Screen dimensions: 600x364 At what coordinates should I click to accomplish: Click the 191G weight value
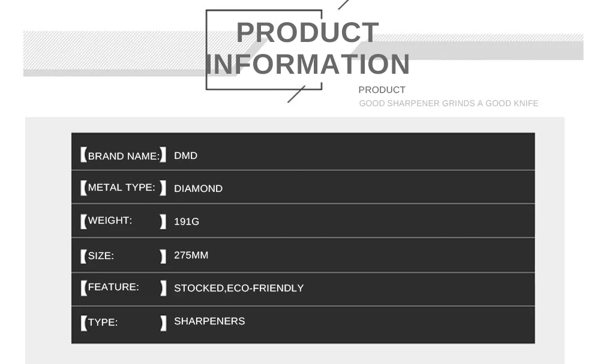point(187,221)
